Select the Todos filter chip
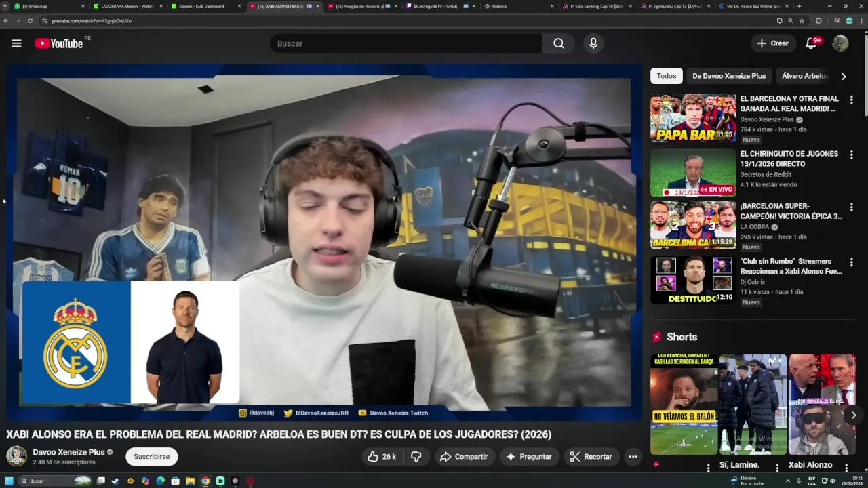Screen dimensions: 868x488 click(x=666, y=76)
